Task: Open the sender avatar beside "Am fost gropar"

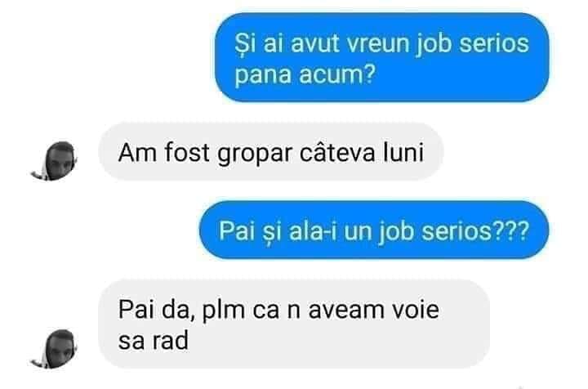Action: [x=55, y=161]
